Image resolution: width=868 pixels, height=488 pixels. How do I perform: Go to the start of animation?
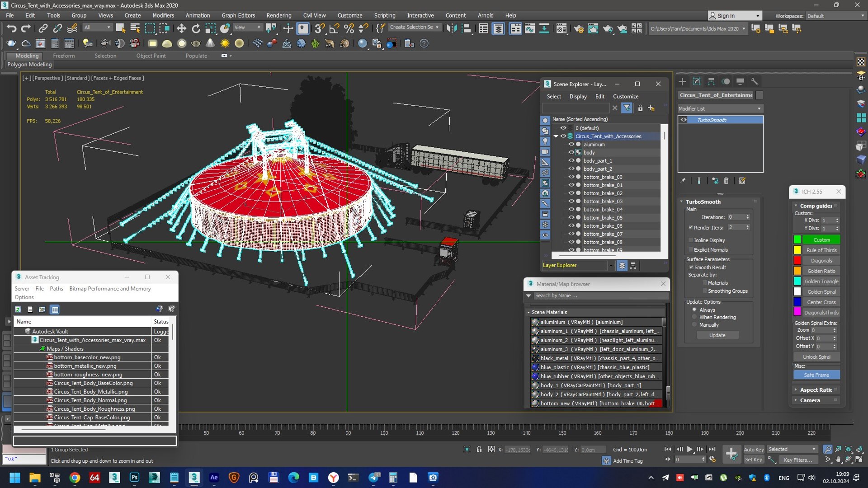(x=668, y=449)
